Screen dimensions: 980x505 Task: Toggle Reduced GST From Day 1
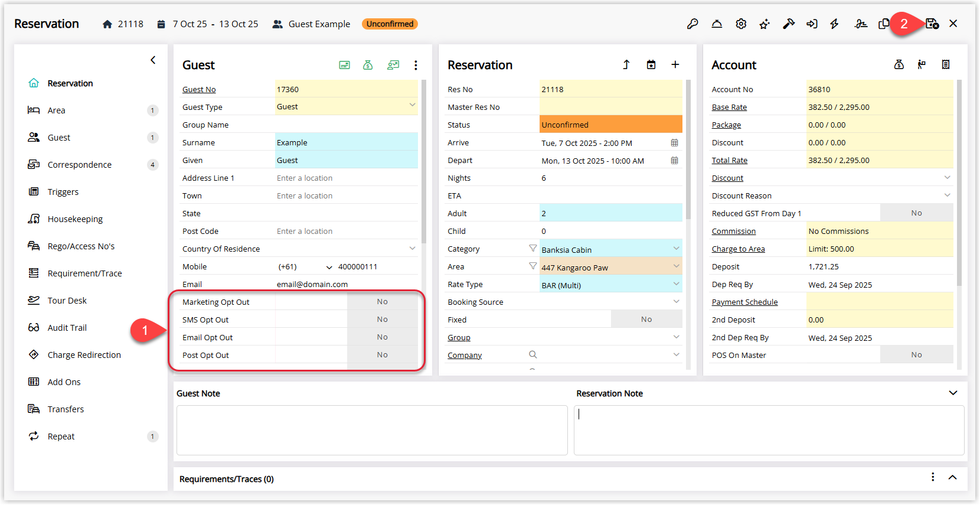916,213
